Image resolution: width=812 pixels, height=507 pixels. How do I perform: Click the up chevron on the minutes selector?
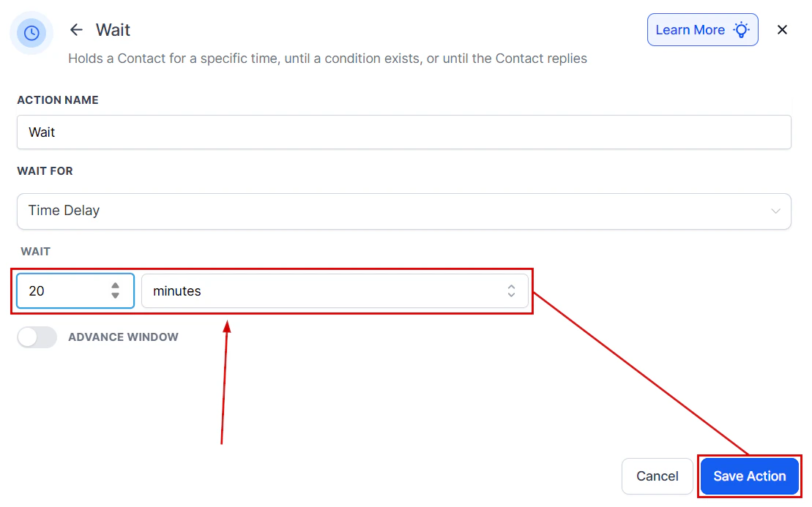click(x=511, y=286)
